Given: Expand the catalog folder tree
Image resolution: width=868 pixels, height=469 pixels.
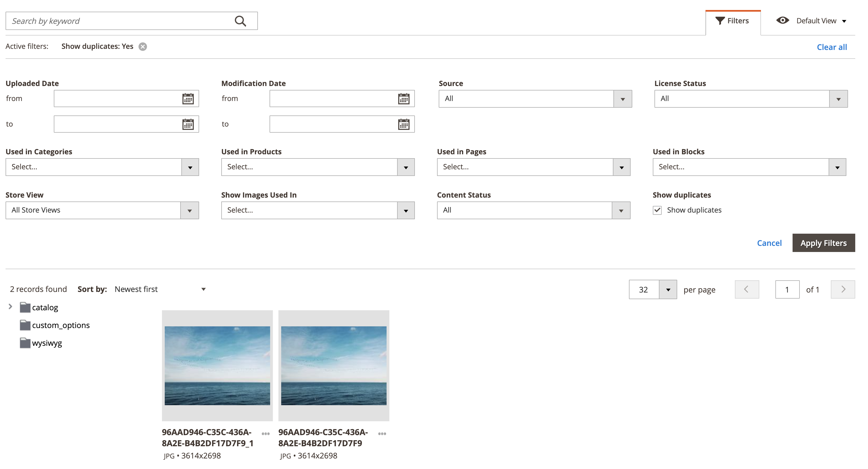Looking at the screenshot, I should 10,306.
